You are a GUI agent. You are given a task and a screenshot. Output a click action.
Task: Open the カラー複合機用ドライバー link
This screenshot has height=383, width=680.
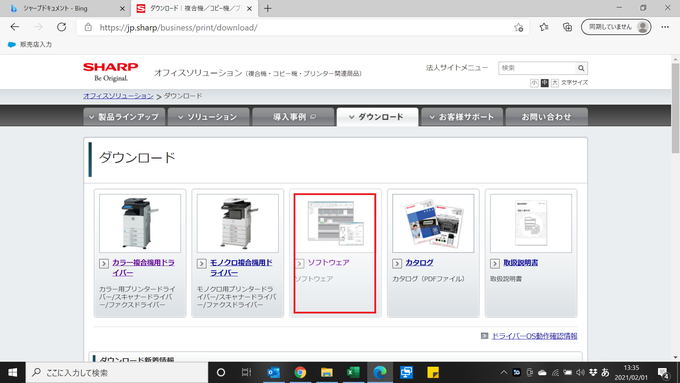click(144, 268)
